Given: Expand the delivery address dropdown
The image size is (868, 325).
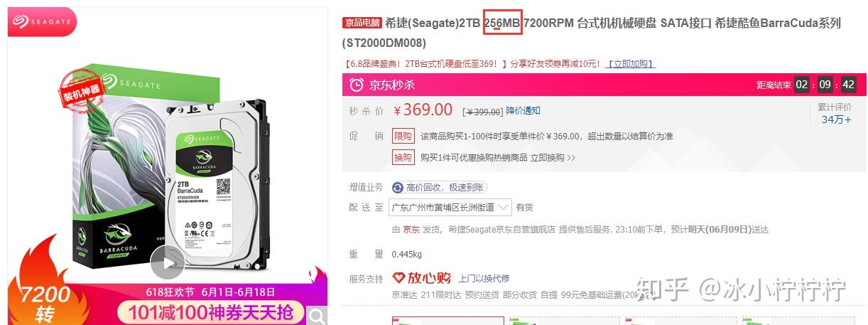Looking at the screenshot, I should click(x=450, y=208).
